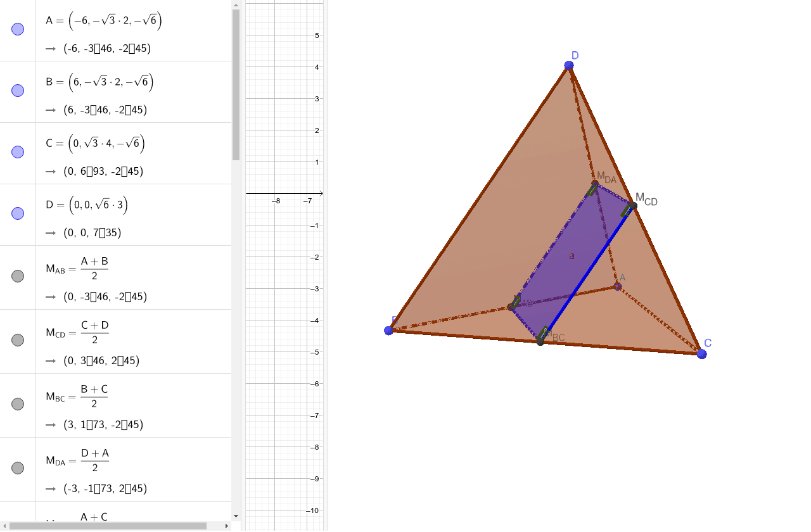
Task: Click the algebra panel scroll down arrow
Action: (x=236, y=516)
